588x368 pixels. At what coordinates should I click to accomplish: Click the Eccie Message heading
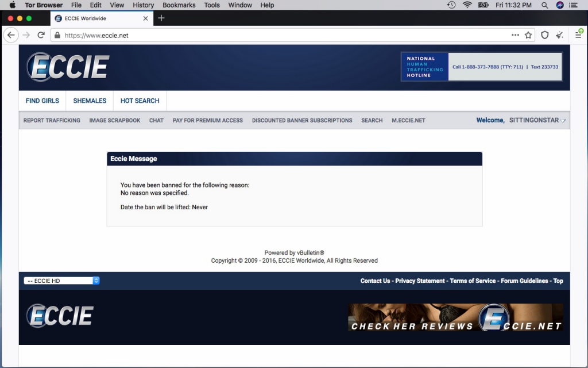[133, 159]
